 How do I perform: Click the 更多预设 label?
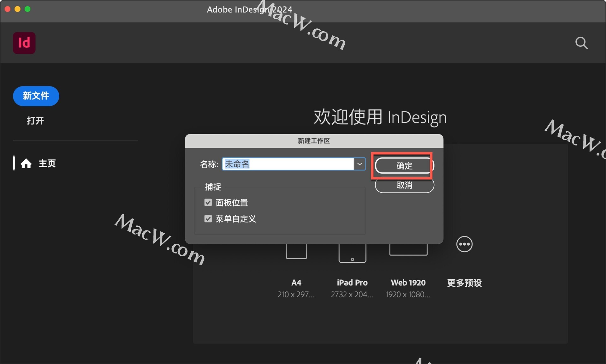[464, 283]
